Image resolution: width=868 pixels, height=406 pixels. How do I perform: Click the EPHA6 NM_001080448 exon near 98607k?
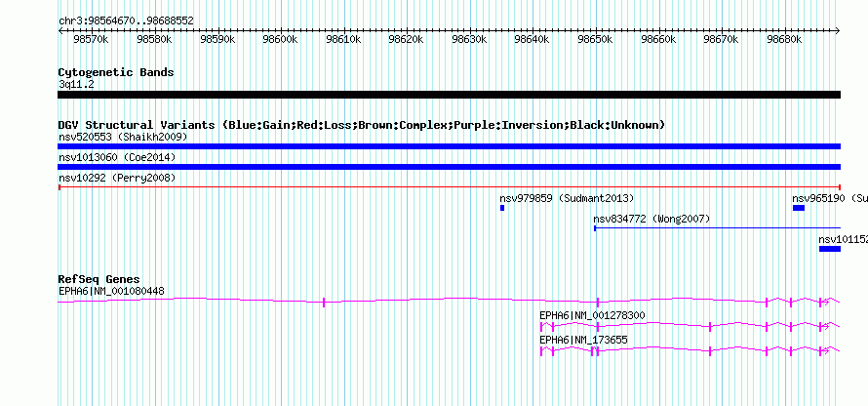coord(324,302)
